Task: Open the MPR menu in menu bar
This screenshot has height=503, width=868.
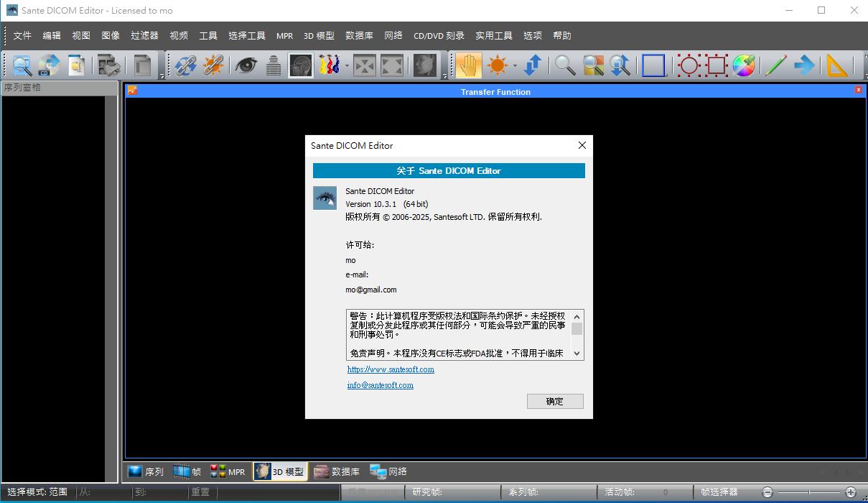Action: (285, 35)
